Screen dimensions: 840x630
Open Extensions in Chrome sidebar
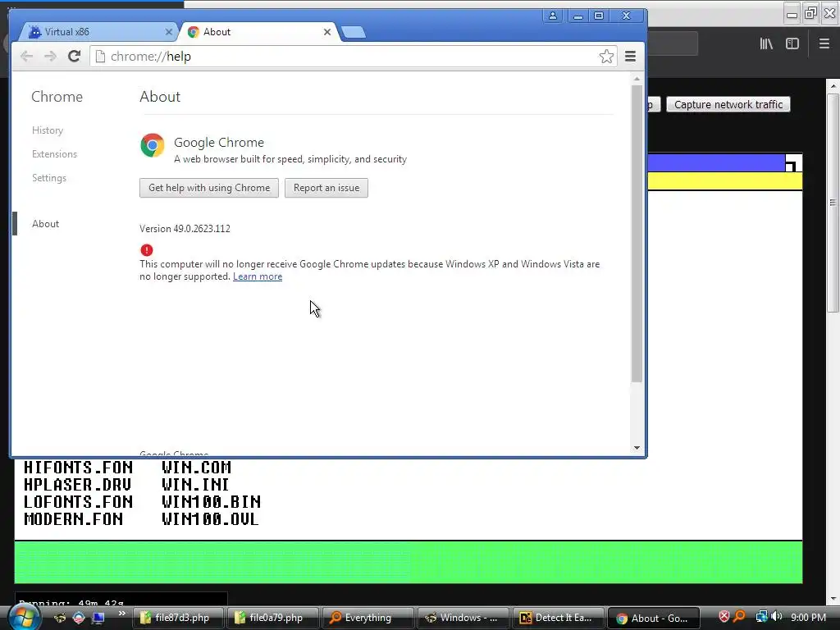click(54, 153)
